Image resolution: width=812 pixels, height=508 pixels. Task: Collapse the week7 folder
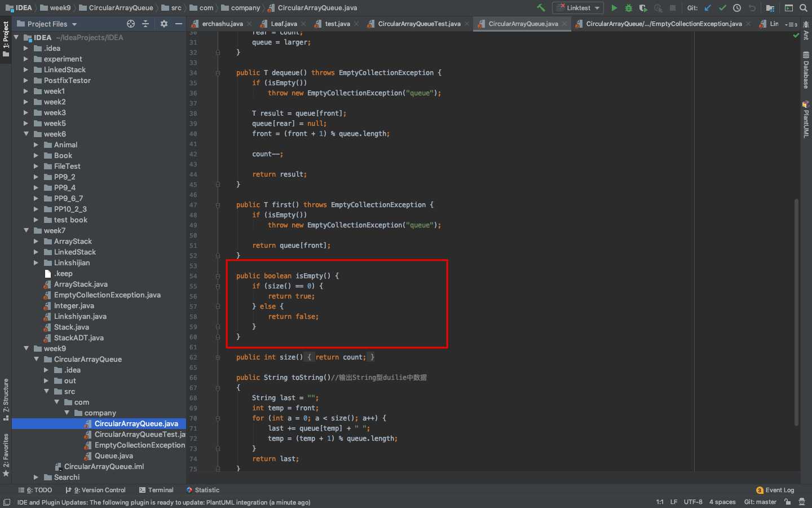[26, 230]
